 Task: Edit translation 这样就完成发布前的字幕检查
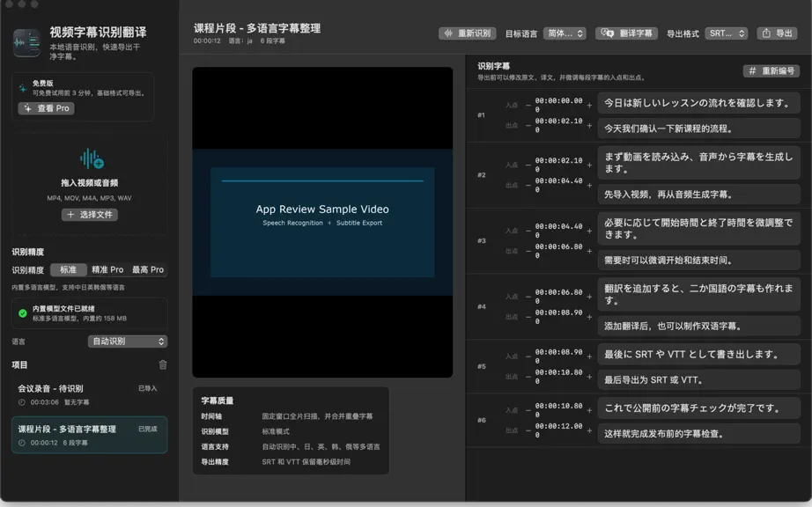tap(698, 434)
